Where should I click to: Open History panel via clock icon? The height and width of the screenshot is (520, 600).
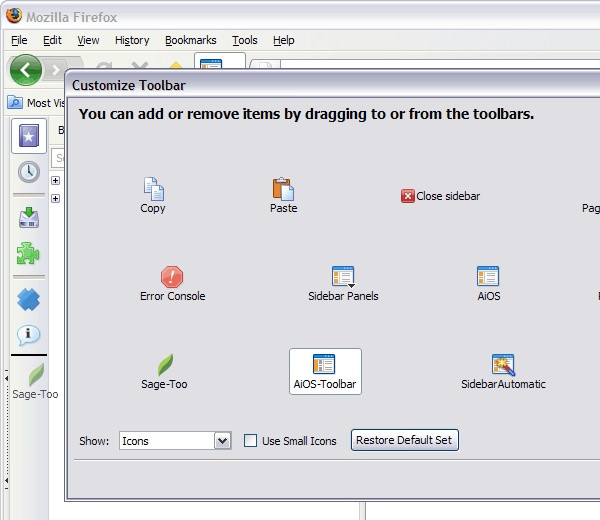29,172
